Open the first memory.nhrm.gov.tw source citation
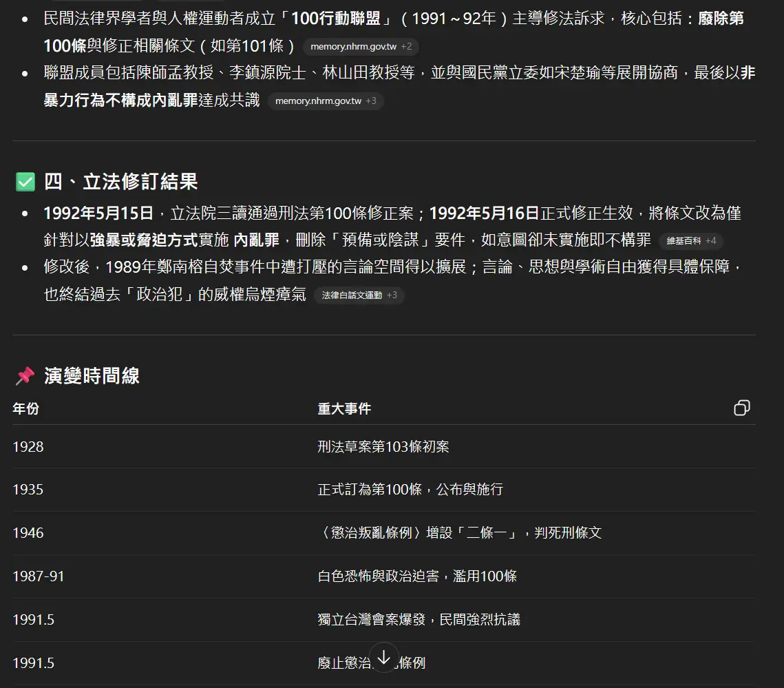The image size is (784, 688). tap(354, 47)
